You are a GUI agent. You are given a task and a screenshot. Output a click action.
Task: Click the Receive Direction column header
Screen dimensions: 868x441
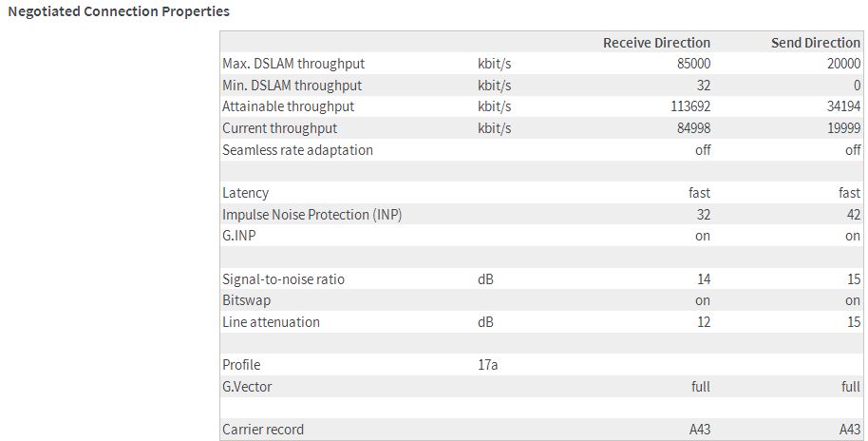pos(656,43)
